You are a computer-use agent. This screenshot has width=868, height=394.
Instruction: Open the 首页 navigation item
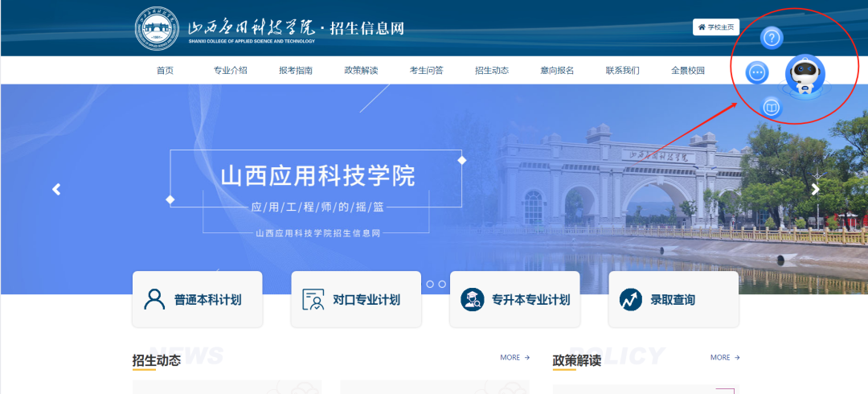point(165,71)
